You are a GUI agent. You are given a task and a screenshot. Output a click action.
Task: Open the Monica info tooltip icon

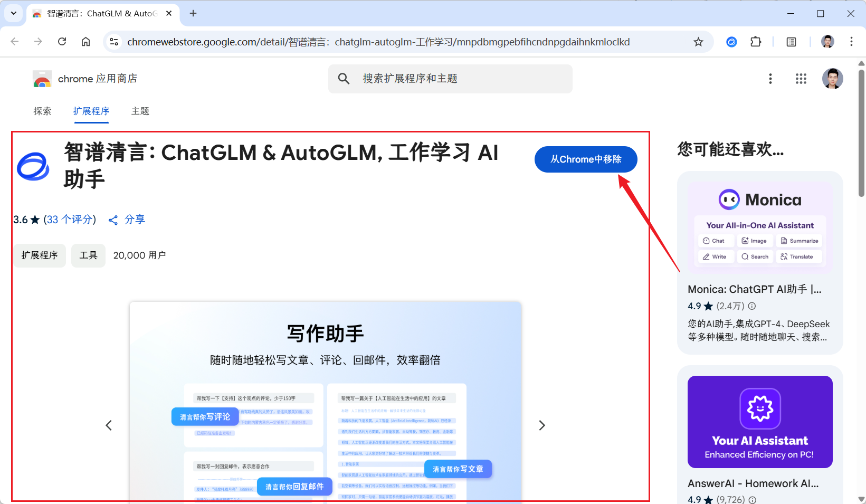752,306
